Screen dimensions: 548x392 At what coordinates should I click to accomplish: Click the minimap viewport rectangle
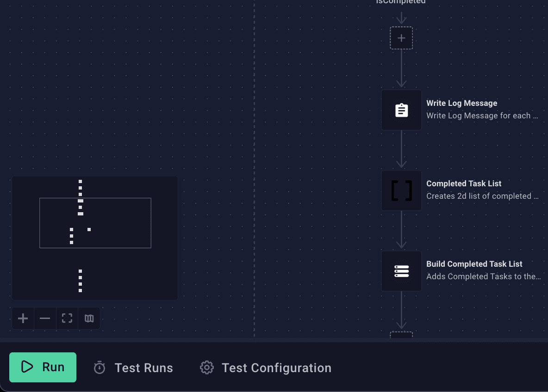coord(95,223)
